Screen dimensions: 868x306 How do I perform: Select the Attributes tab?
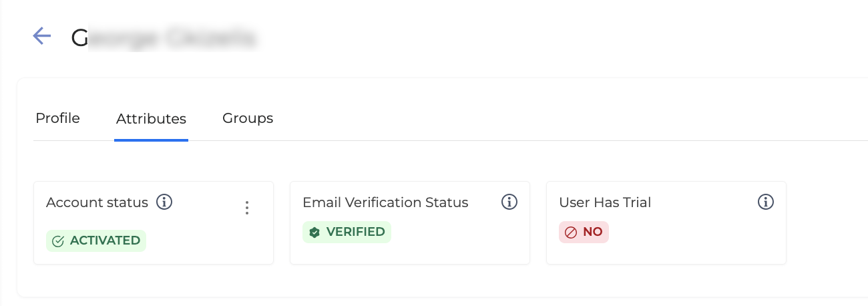coord(151,119)
